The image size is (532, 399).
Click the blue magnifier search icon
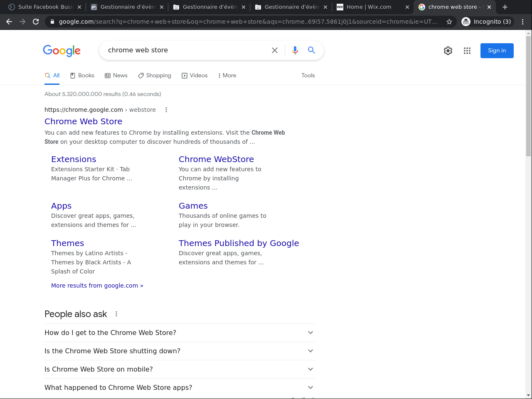point(311,50)
